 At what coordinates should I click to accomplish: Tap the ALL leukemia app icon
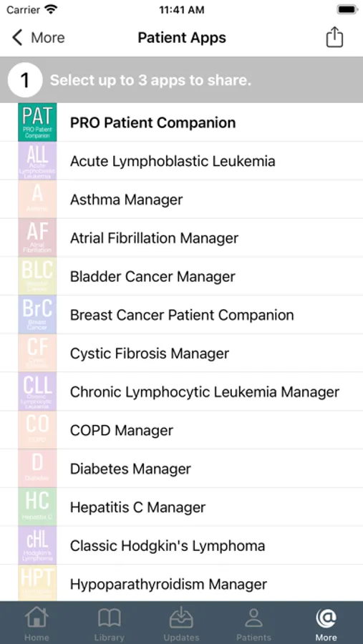click(x=37, y=161)
